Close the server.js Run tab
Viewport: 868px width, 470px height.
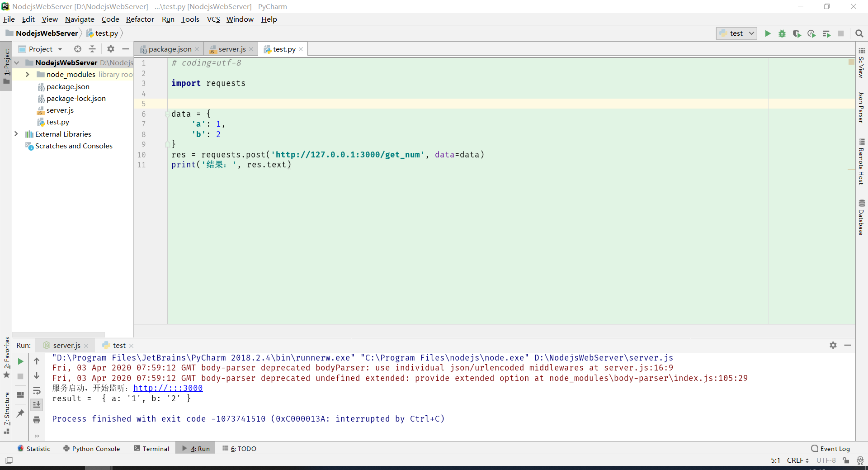pos(86,346)
